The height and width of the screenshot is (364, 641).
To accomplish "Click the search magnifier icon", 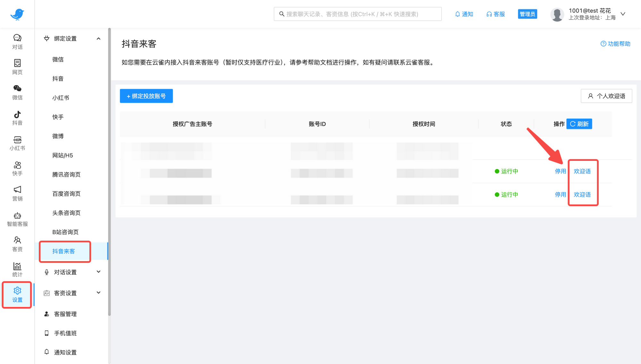I will (x=282, y=14).
